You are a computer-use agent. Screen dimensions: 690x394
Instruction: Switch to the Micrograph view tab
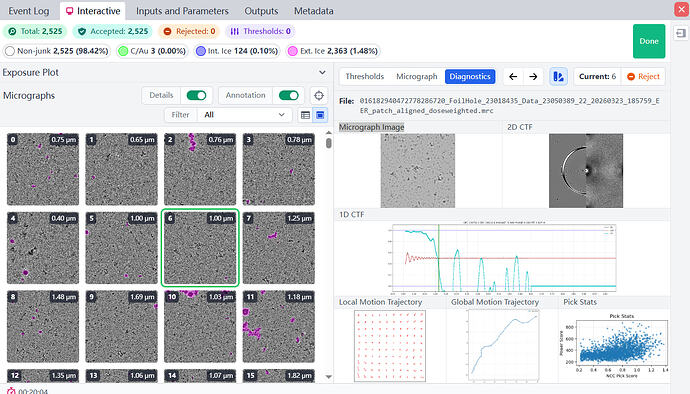[416, 77]
